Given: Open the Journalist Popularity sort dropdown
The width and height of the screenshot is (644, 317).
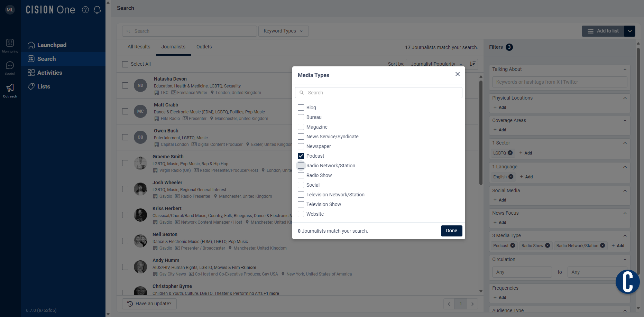Looking at the screenshot, I should [436, 64].
